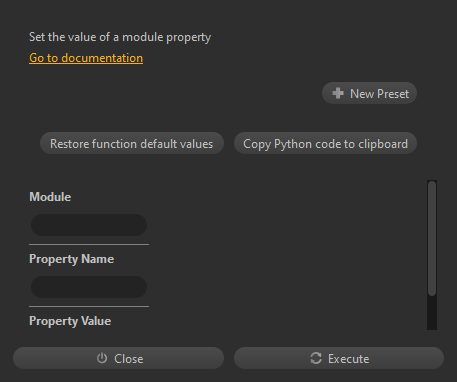Restore function default values

(x=132, y=143)
